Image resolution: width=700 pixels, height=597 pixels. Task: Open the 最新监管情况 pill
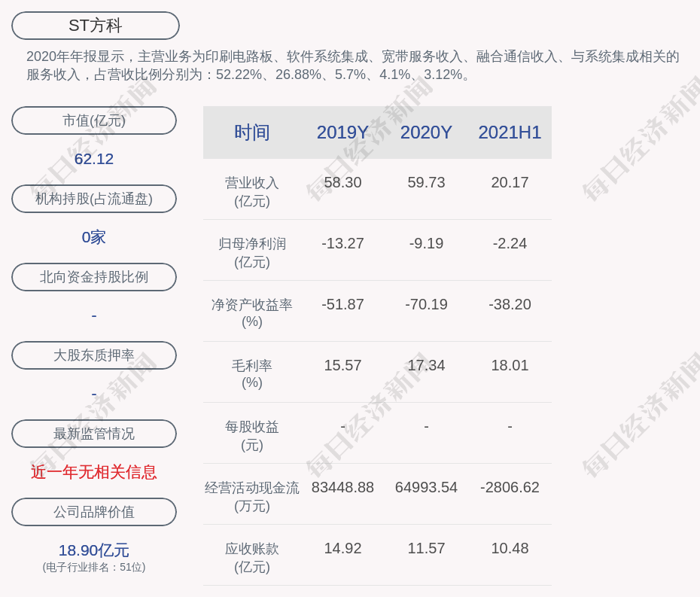pos(94,434)
